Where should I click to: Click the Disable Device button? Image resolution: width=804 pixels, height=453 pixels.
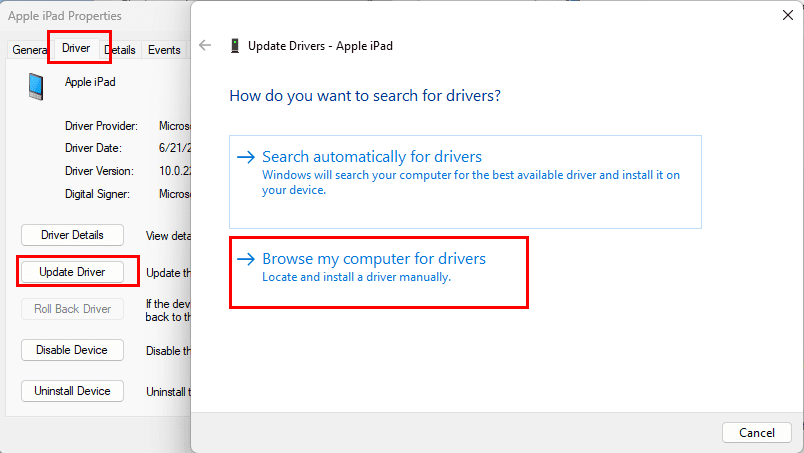pos(72,350)
